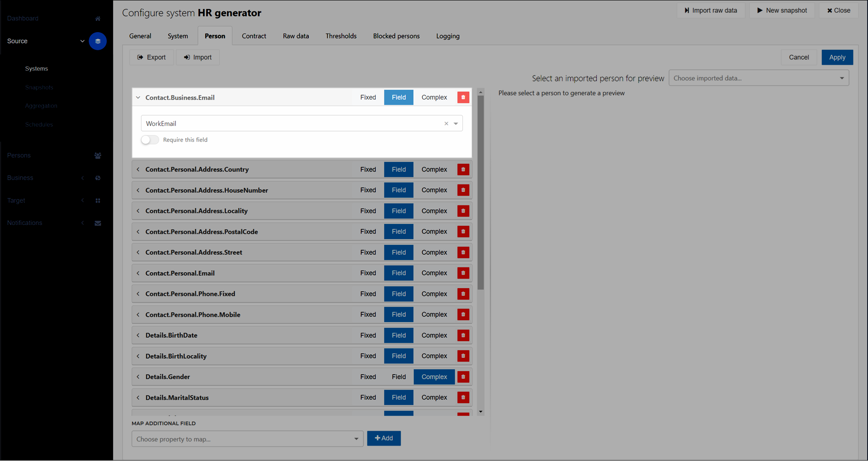868x461 pixels.
Task: Switch to the Blocked persons tab
Action: 396,36
